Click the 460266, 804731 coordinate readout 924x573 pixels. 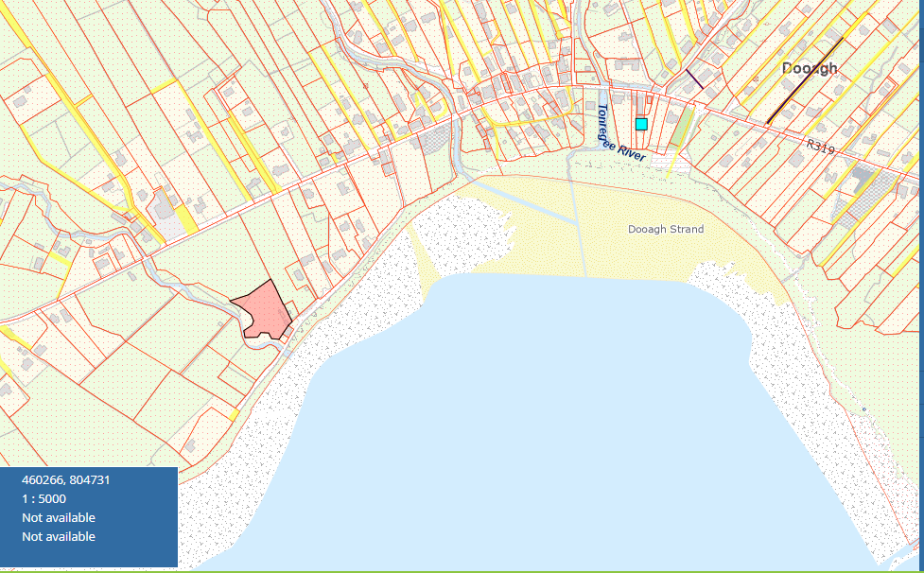[x=66, y=480]
